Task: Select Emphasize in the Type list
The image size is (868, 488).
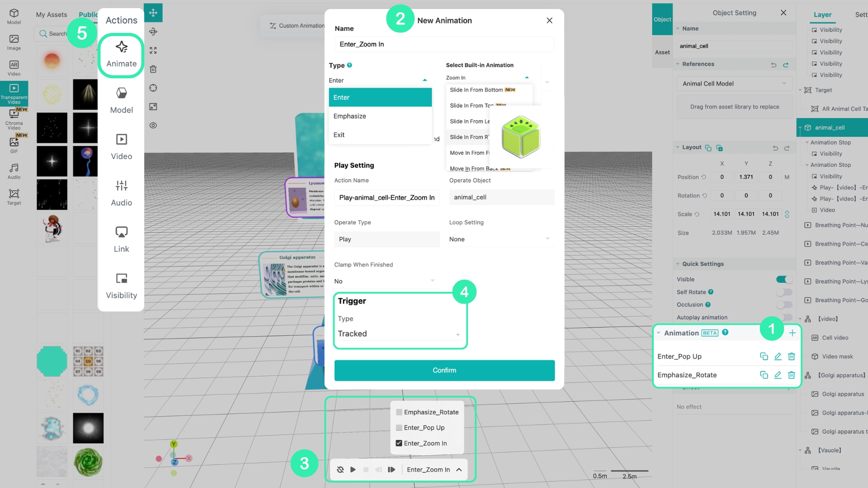Action: pos(380,116)
